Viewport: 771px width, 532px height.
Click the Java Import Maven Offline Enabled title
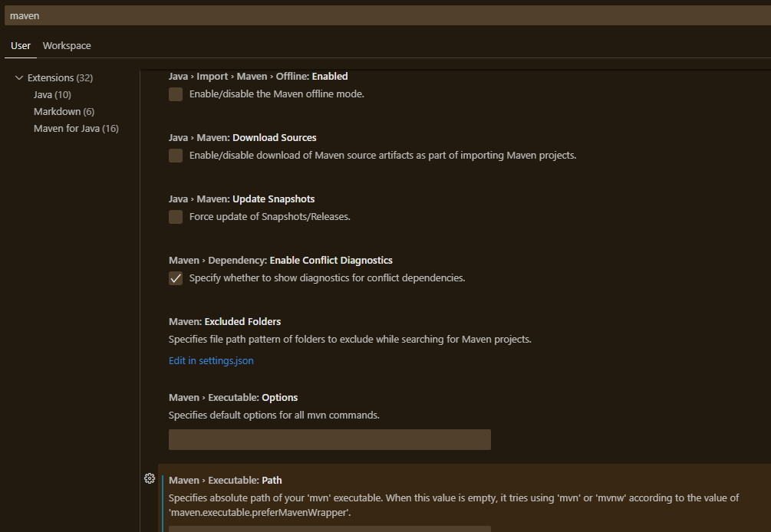click(x=258, y=76)
